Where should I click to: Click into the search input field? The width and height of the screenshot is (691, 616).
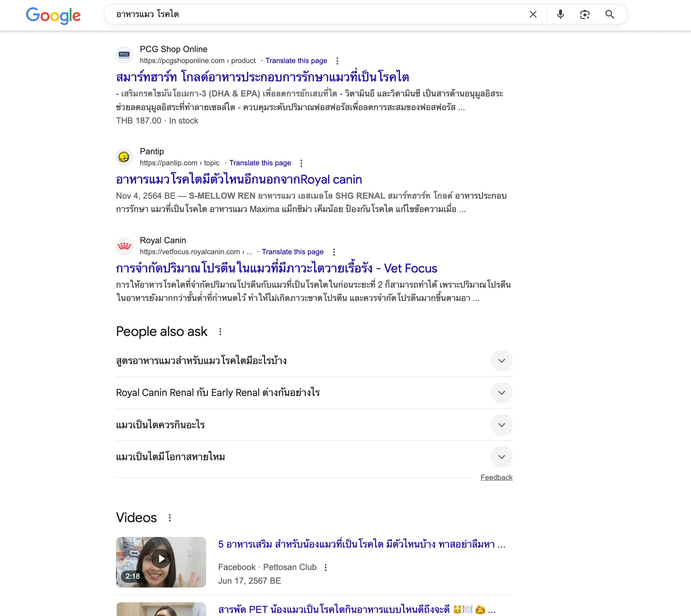point(319,14)
